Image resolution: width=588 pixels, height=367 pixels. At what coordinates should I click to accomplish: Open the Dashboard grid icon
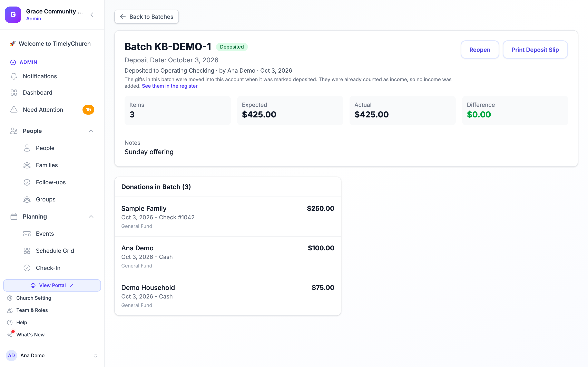(x=14, y=93)
